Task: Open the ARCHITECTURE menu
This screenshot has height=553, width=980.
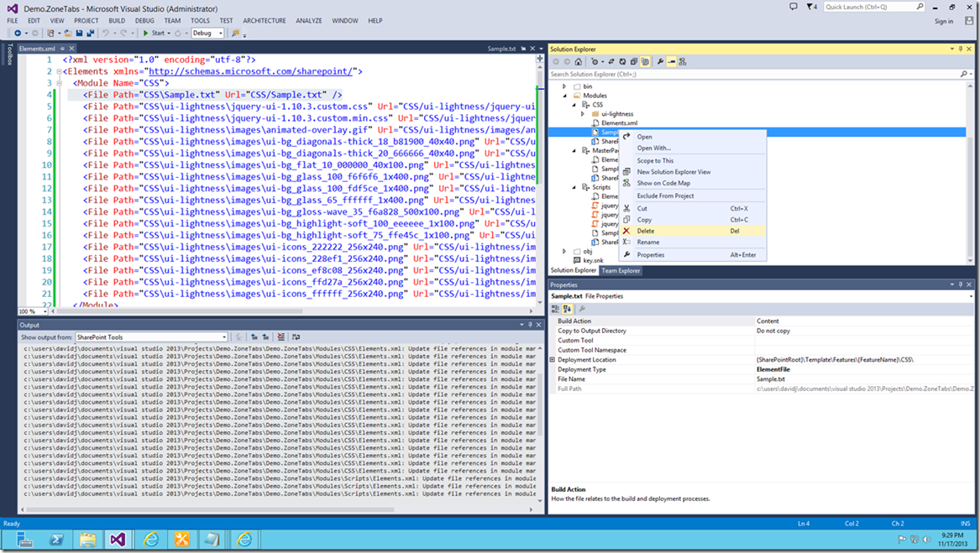Action: (x=265, y=21)
